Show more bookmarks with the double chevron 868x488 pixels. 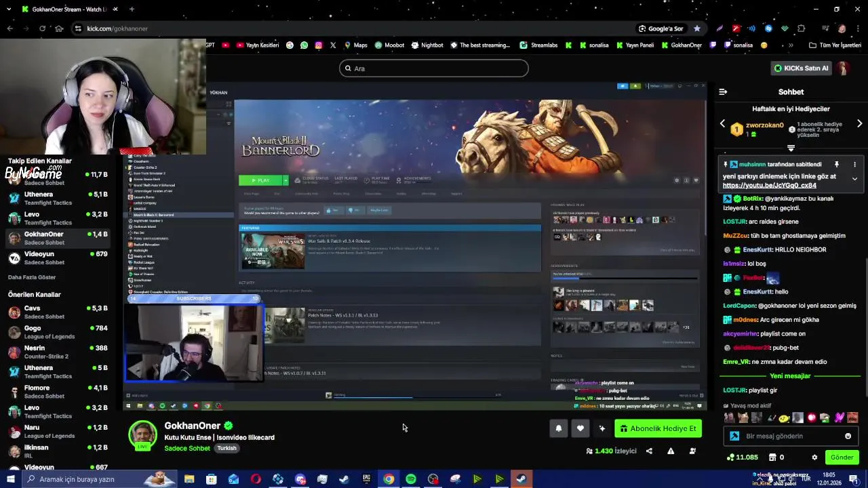point(791,45)
